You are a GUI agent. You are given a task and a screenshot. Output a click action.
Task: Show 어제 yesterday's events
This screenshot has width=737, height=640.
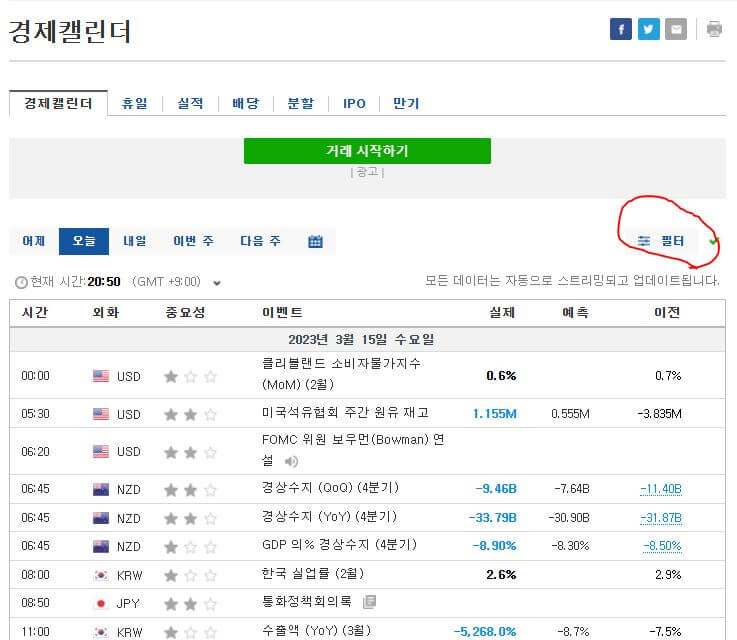34,241
